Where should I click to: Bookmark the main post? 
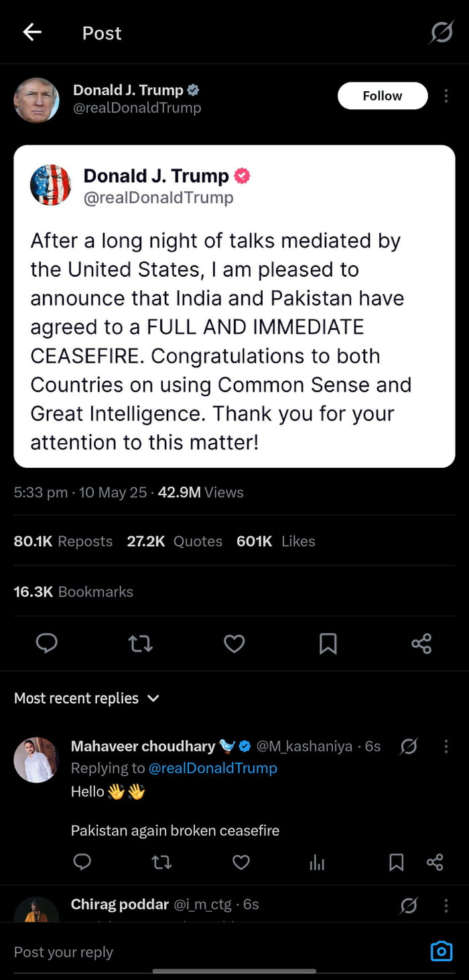point(328,644)
